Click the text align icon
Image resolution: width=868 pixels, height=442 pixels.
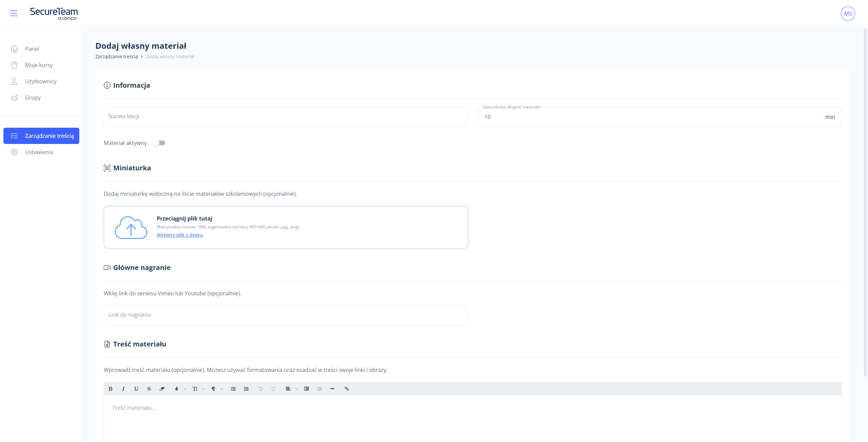pos(288,389)
